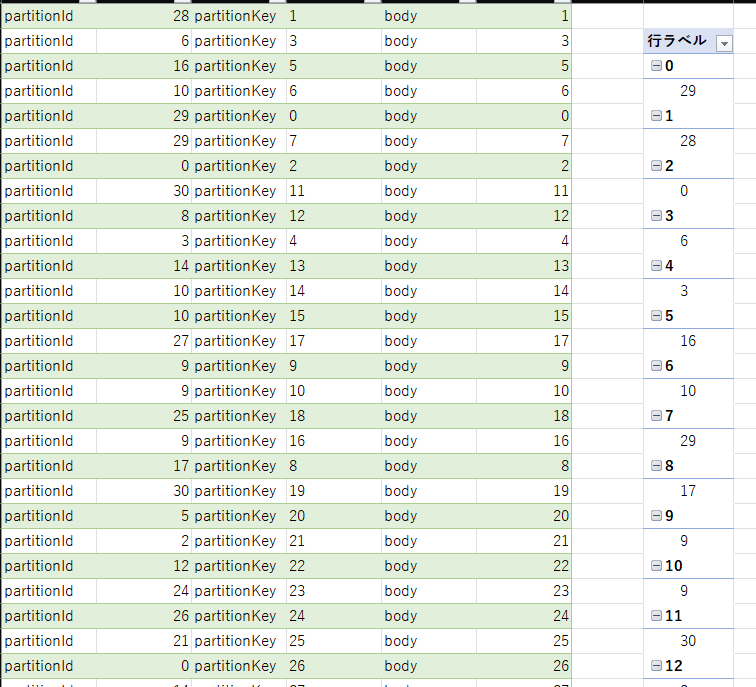This screenshot has height=687, width=756.
Task: Collapse pivot group 5
Action: click(656, 316)
